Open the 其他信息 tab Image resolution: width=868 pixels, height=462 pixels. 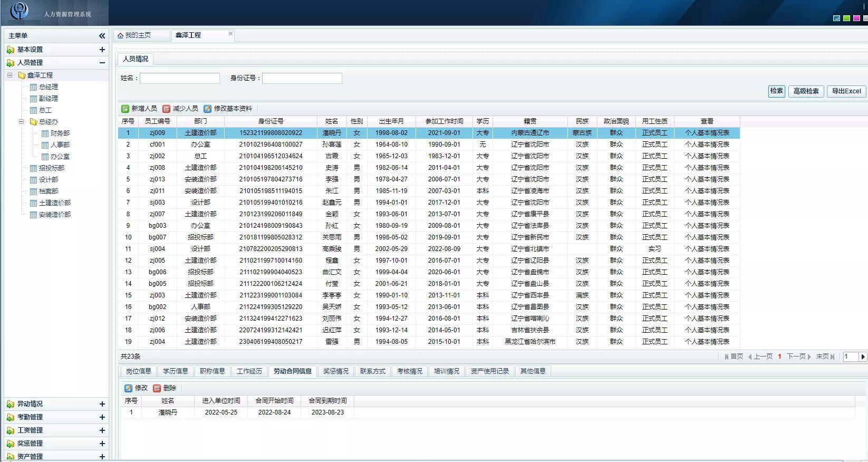coord(533,371)
